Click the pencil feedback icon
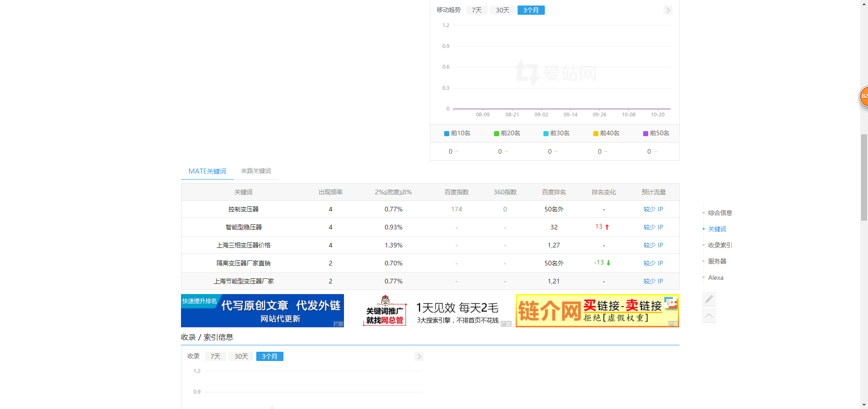The height and width of the screenshot is (409, 868). pyautogui.click(x=709, y=299)
